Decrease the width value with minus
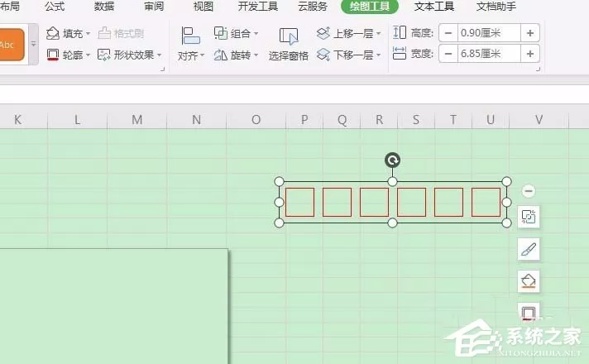This screenshot has width=589, height=364. (x=448, y=53)
